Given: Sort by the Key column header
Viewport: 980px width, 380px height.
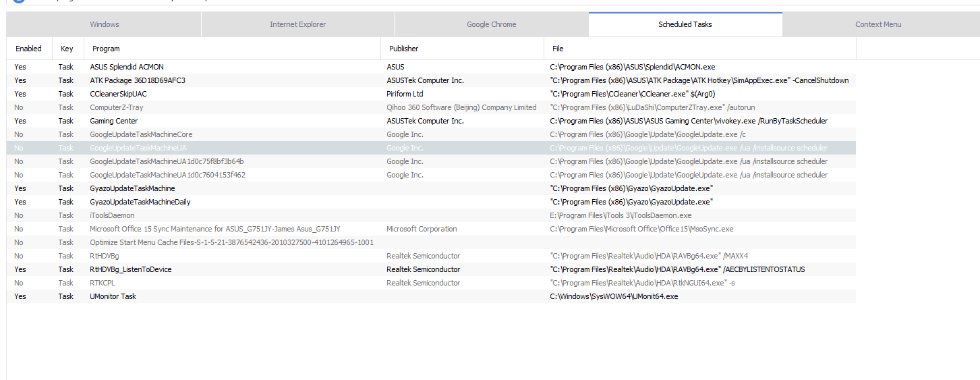Looking at the screenshot, I should tap(67, 49).
